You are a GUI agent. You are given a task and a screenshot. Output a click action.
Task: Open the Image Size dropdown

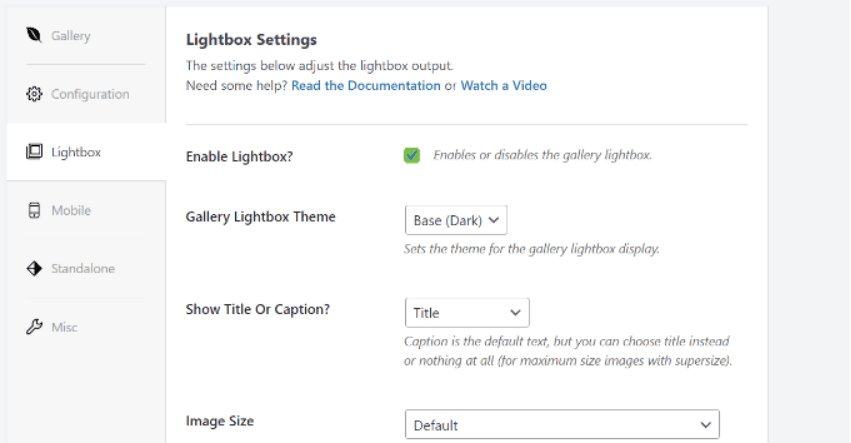point(561,424)
